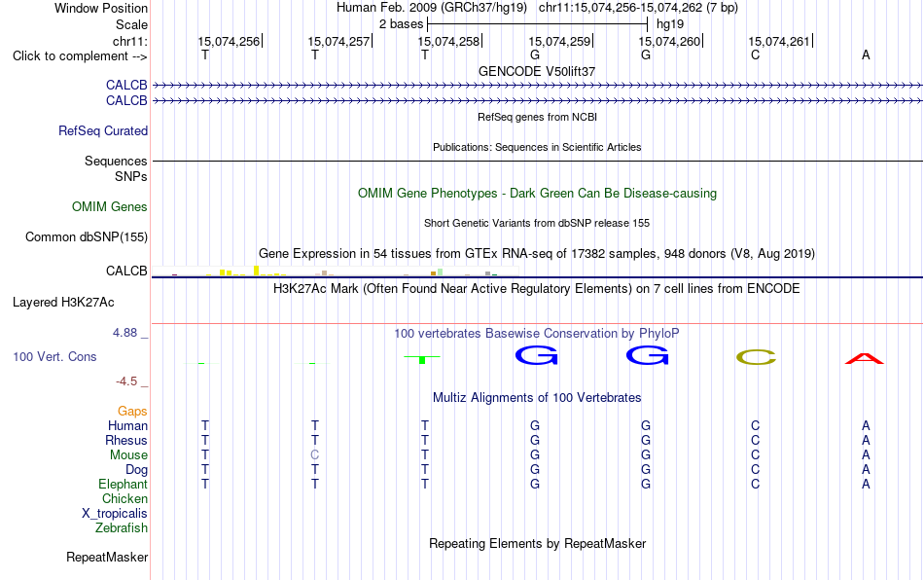Click the Sequences track label

point(116,161)
